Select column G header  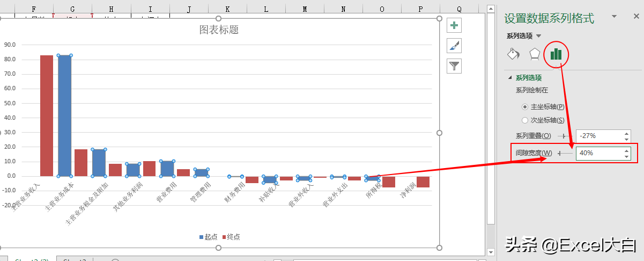pyautogui.click(x=73, y=9)
